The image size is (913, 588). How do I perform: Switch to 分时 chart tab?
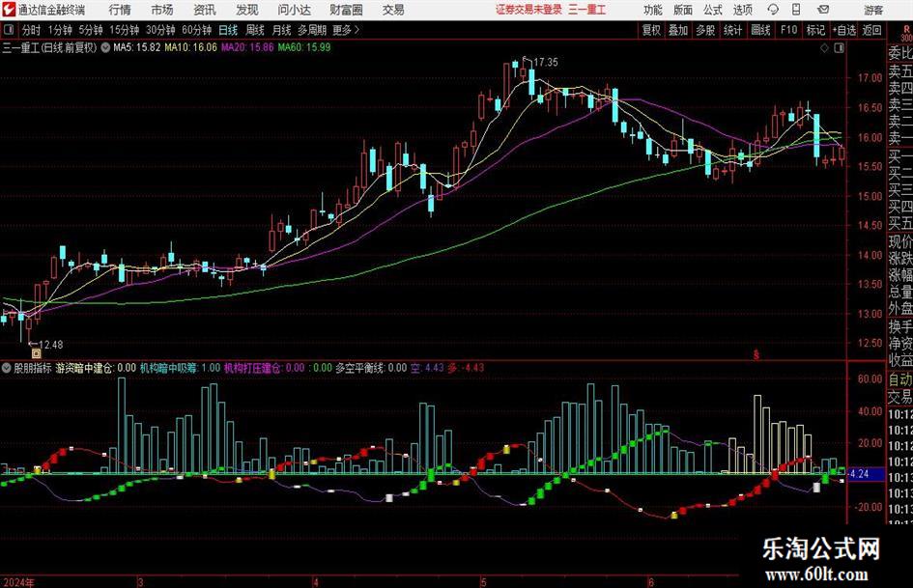pos(31,30)
